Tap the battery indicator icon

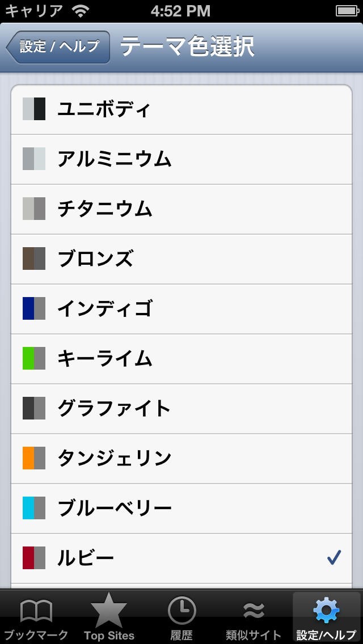pyautogui.click(x=347, y=10)
